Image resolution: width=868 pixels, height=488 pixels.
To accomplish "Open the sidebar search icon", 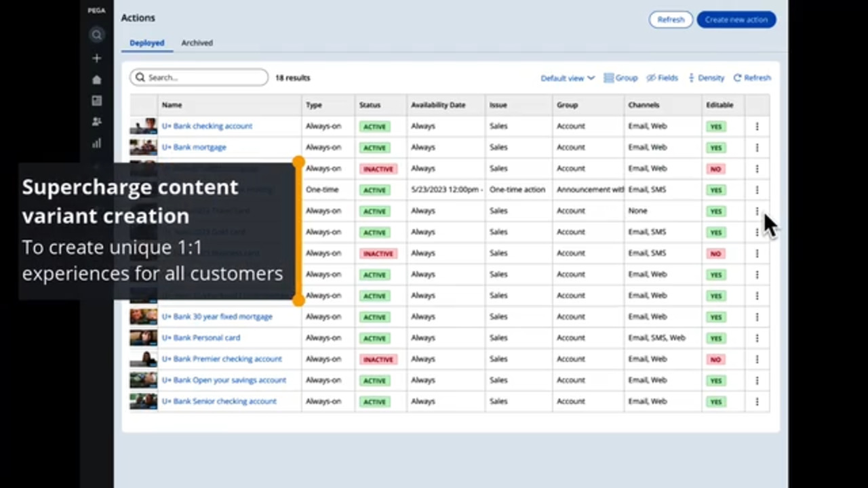I will click(x=96, y=35).
